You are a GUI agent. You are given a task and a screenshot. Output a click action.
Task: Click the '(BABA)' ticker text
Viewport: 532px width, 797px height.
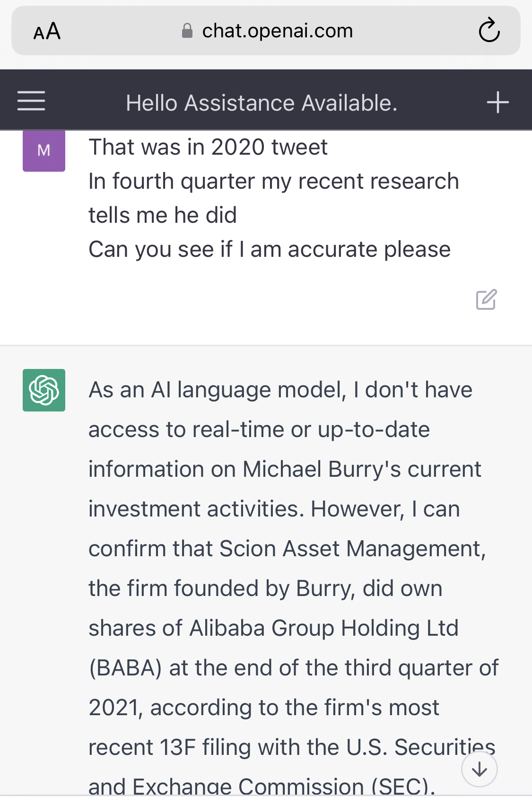[x=125, y=668]
